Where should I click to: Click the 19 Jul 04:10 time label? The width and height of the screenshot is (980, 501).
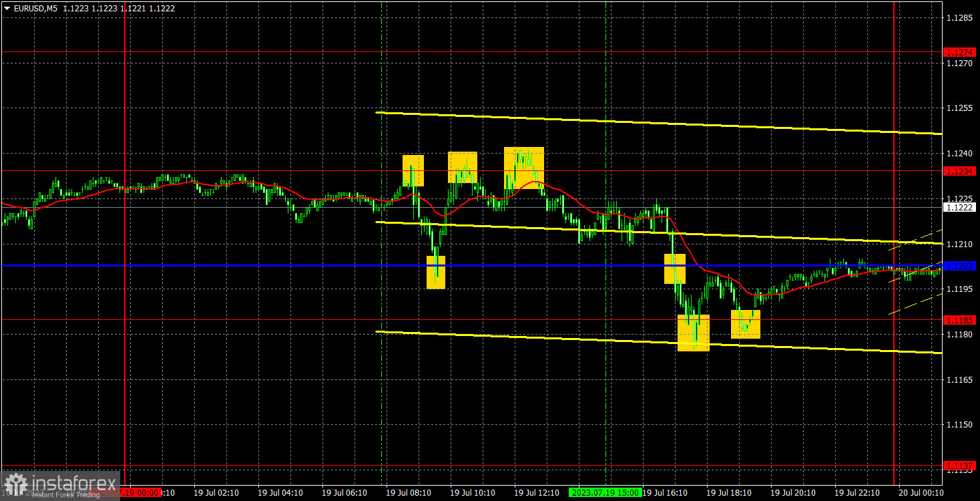click(280, 492)
